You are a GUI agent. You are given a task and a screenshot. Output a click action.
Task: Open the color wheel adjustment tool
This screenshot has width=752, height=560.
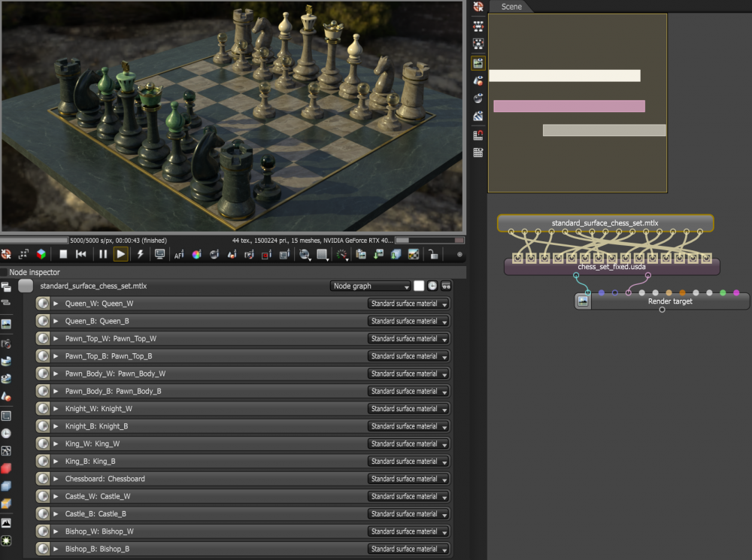[x=197, y=254]
